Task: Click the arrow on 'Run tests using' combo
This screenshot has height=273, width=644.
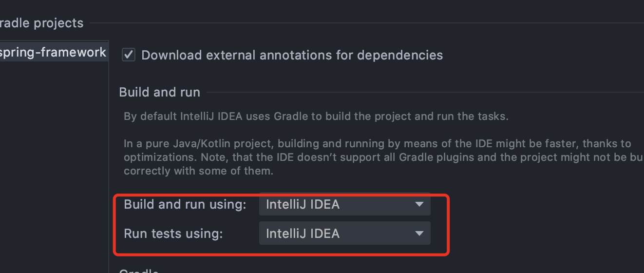Action: click(419, 234)
